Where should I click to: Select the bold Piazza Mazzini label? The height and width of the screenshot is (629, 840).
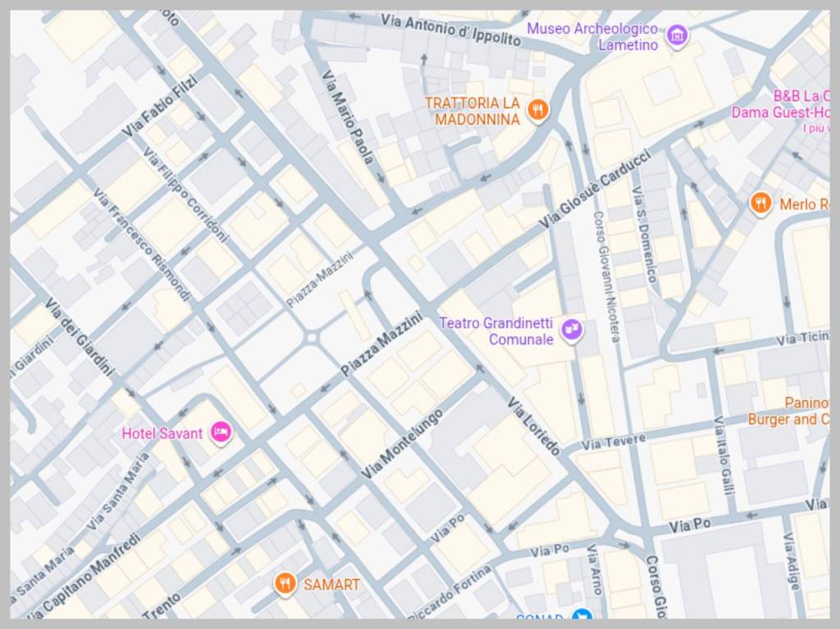click(x=381, y=345)
